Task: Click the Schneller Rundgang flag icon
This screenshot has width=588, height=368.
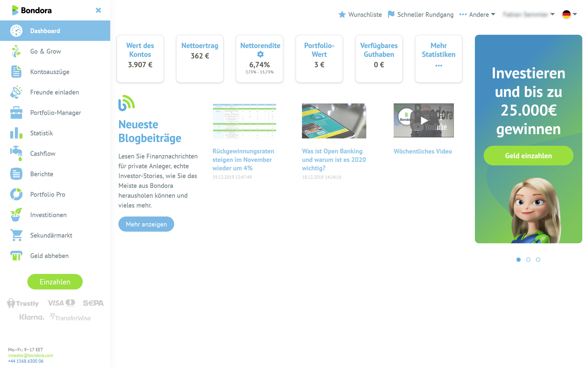Action: click(x=391, y=14)
